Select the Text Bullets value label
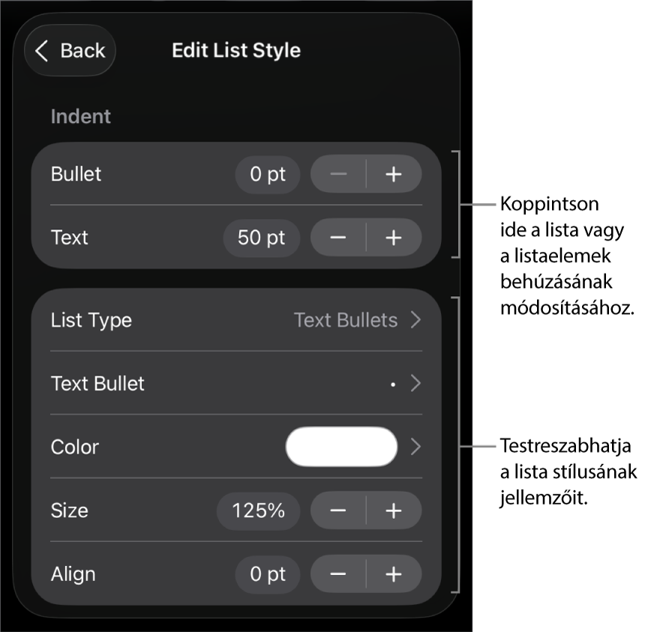 [346, 320]
